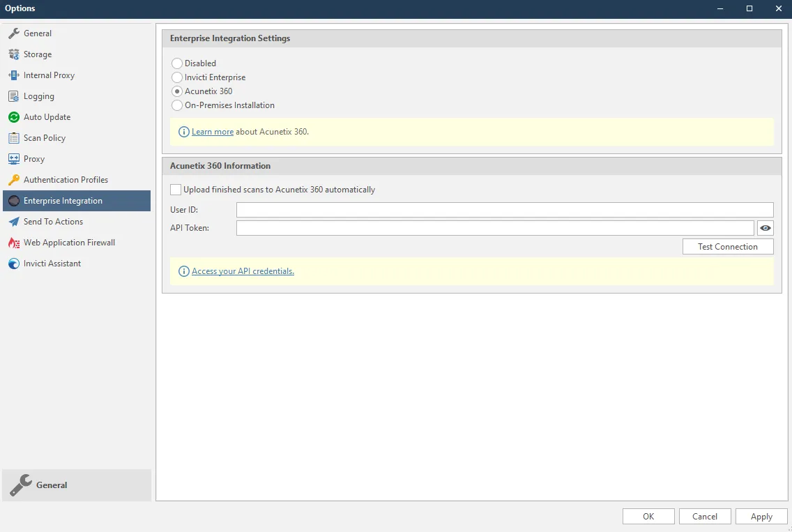Click the Invicti Assistant icon
Screen dimensions: 792x532
[14, 264]
